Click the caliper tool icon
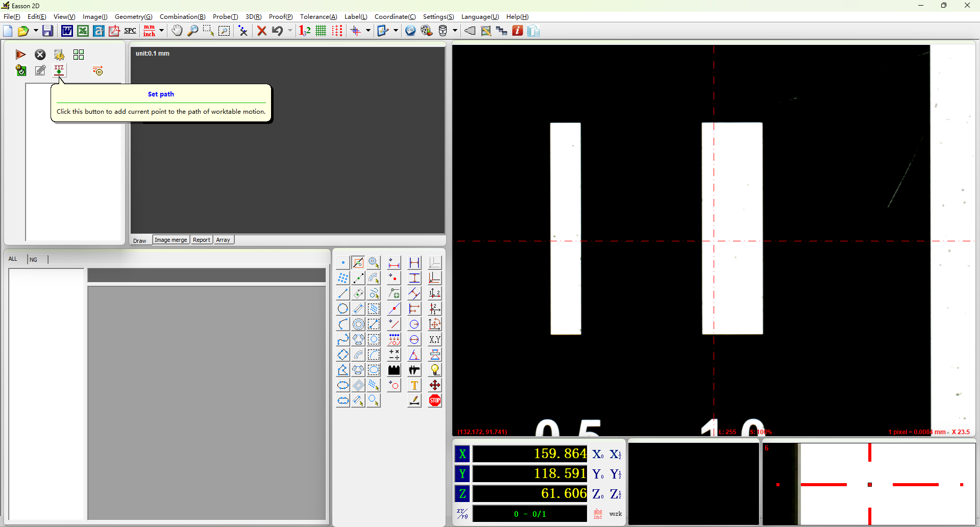This screenshot has width=980, height=527. pyautogui.click(x=414, y=370)
